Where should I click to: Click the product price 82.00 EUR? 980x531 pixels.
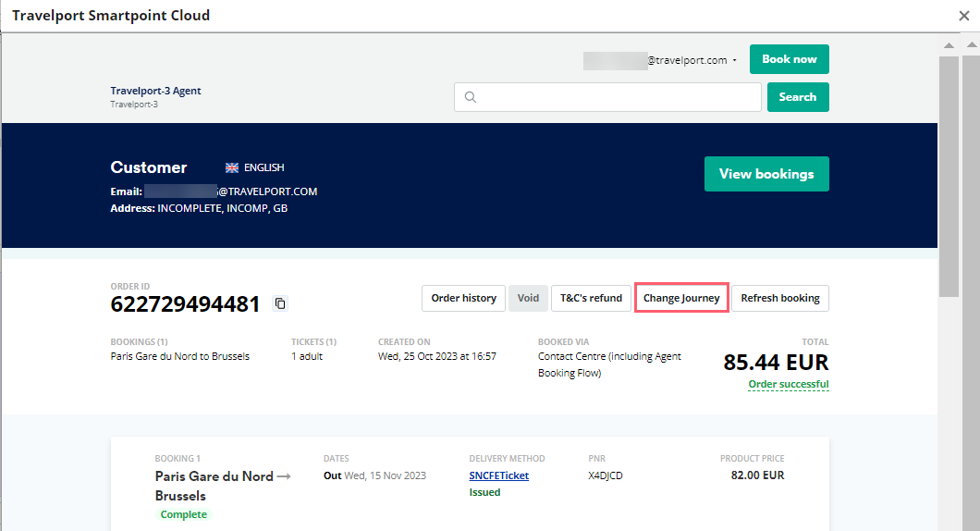click(757, 475)
